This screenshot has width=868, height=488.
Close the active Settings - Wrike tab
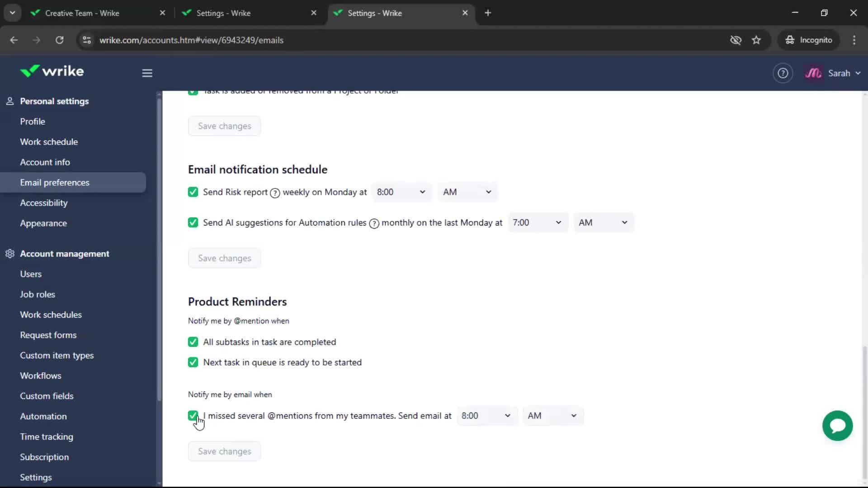point(465,13)
